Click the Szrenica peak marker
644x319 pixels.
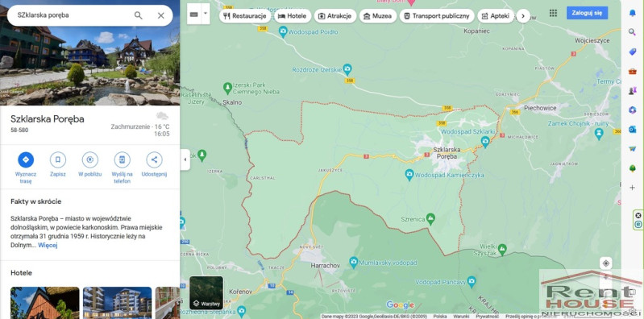coord(430,219)
